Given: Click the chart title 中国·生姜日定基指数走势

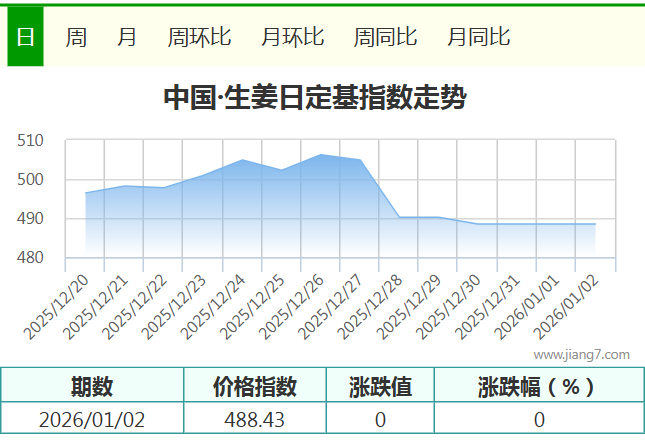Looking at the screenshot, I should (x=314, y=98).
